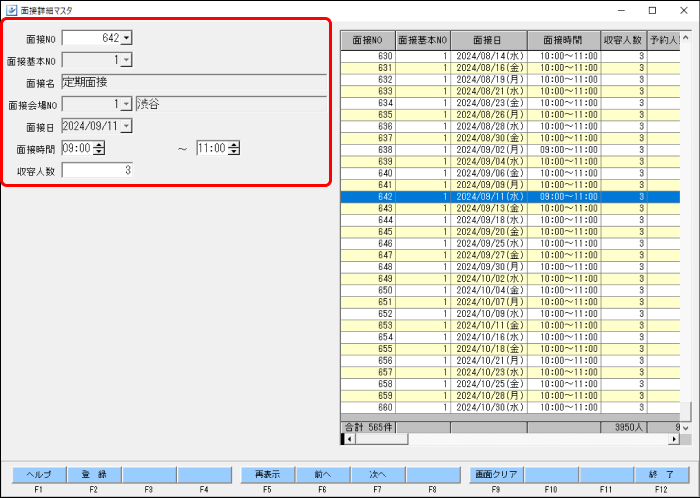The height and width of the screenshot is (498, 700).
Task: Click the 面接時間 end time stepper
Action: [x=233, y=148]
